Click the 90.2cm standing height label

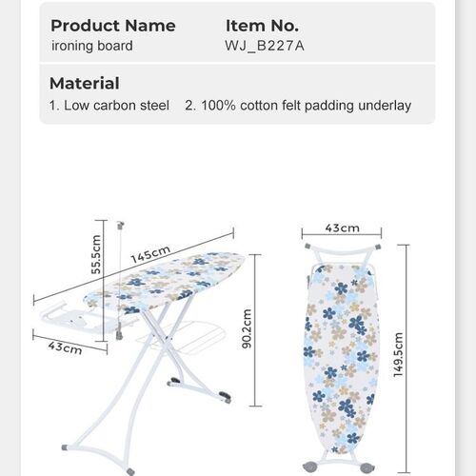[x=247, y=328]
